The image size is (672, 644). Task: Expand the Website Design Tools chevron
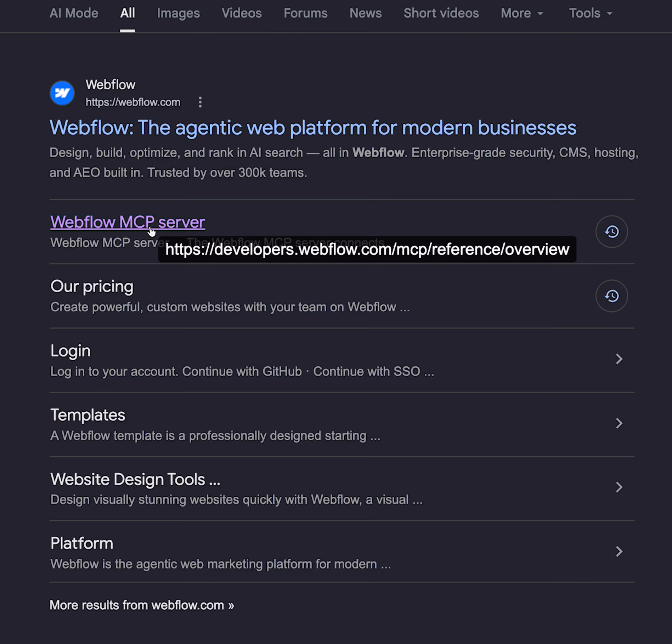[x=619, y=487]
